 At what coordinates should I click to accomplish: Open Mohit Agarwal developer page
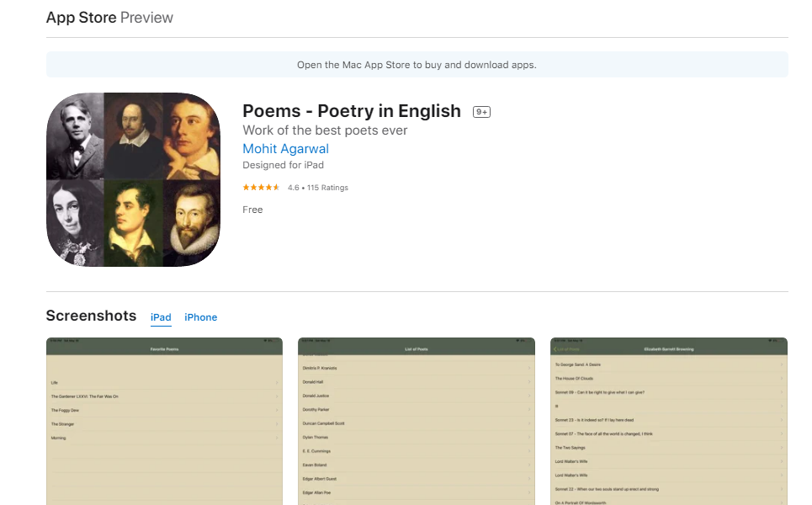tap(285, 149)
